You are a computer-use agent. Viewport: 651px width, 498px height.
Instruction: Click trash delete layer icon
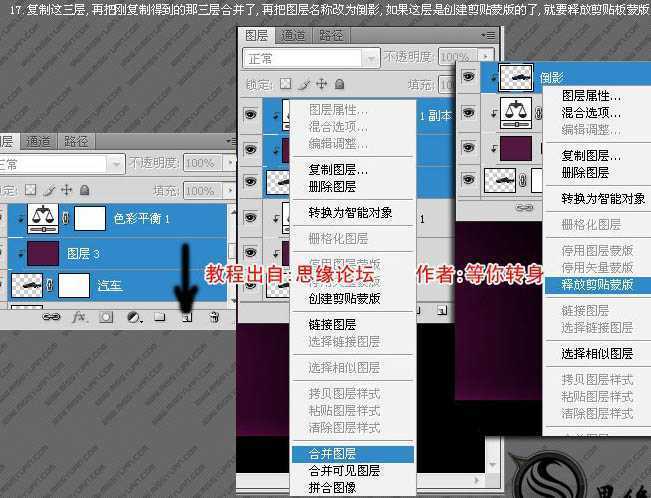pyautogui.click(x=214, y=317)
